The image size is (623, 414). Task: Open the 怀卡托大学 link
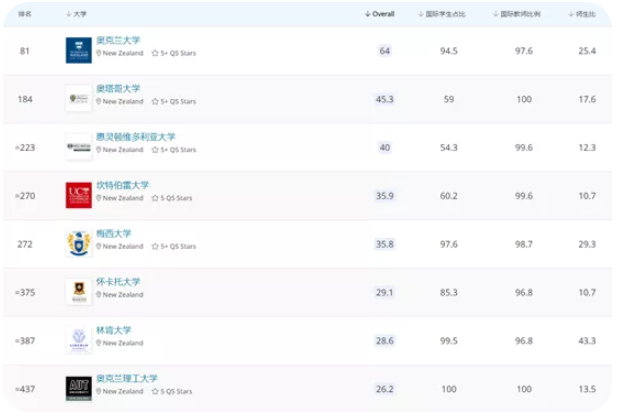pyautogui.click(x=118, y=282)
